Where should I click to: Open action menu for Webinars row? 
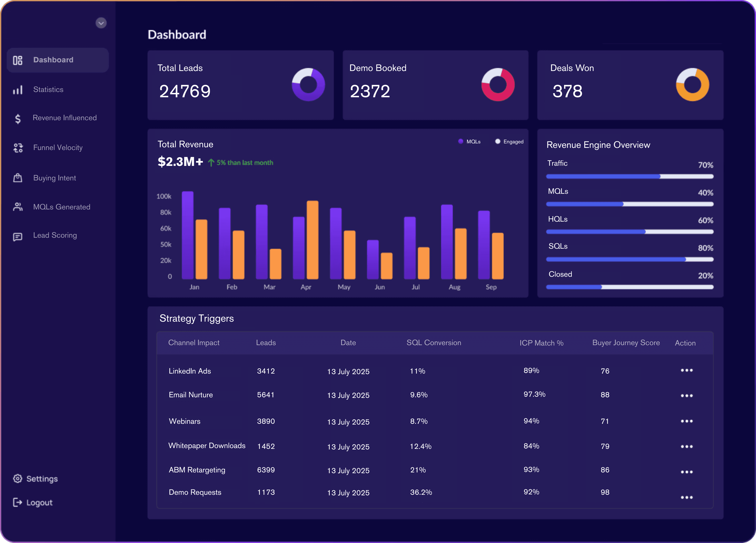click(686, 421)
